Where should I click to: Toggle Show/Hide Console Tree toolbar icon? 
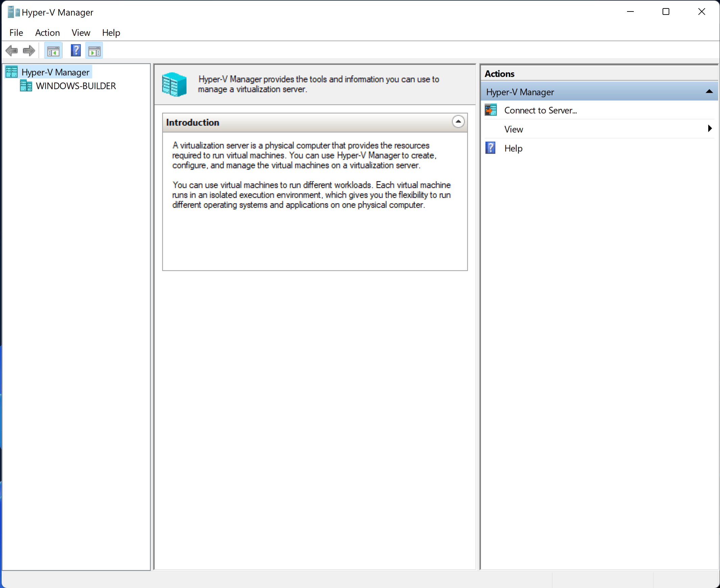[53, 51]
